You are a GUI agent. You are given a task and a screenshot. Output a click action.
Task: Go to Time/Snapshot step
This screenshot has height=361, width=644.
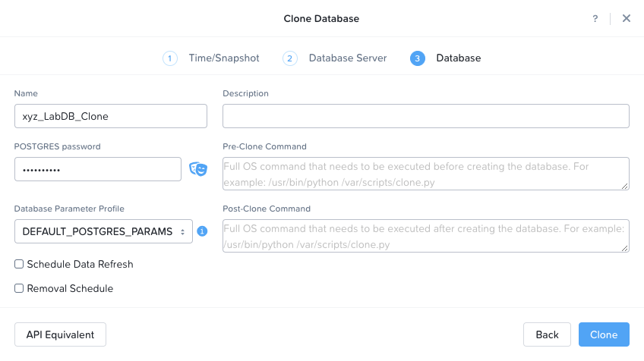point(224,58)
